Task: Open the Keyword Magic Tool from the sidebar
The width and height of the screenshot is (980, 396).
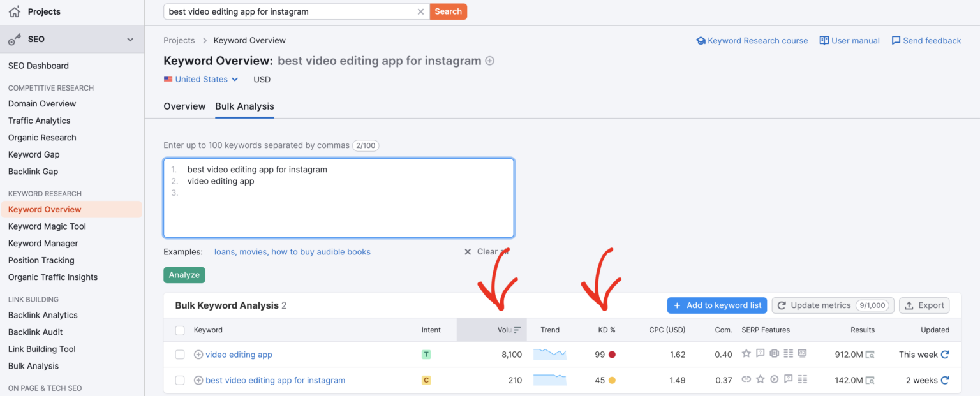Action: pos(47,226)
